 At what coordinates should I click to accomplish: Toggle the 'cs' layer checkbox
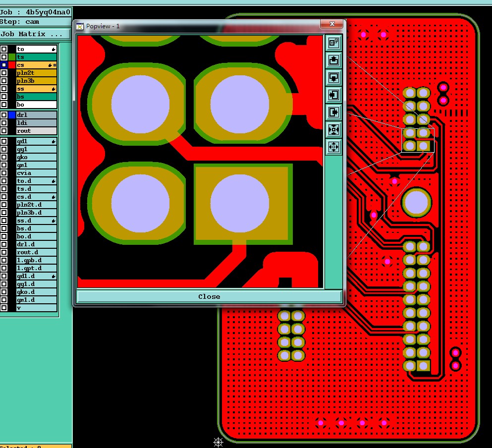[x=4, y=65]
